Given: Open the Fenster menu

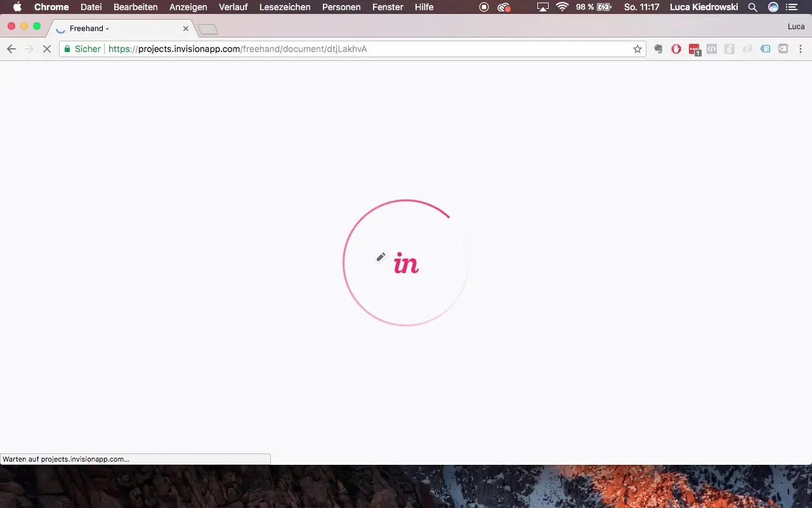Looking at the screenshot, I should pyautogui.click(x=388, y=7).
